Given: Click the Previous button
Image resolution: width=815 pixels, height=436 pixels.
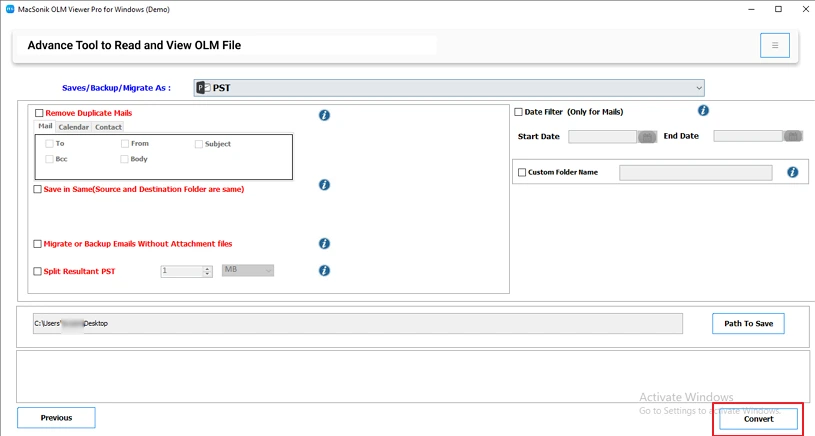Looking at the screenshot, I should tap(56, 418).
